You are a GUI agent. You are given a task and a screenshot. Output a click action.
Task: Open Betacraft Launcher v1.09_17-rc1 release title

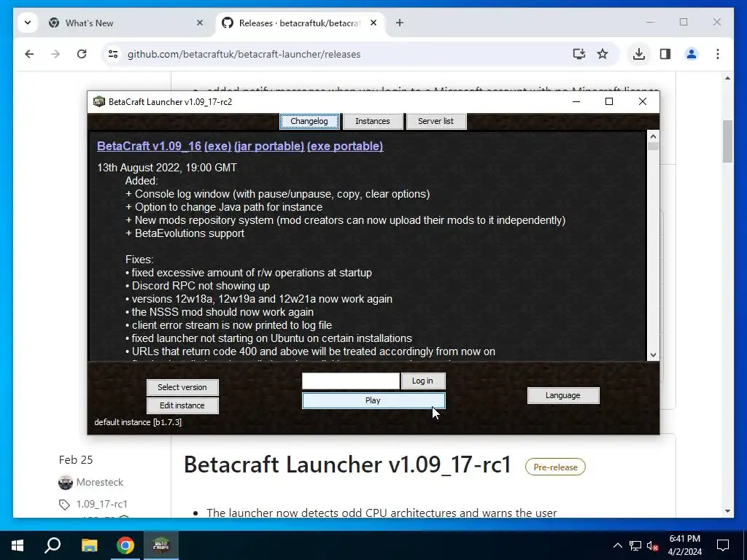click(348, 464)
